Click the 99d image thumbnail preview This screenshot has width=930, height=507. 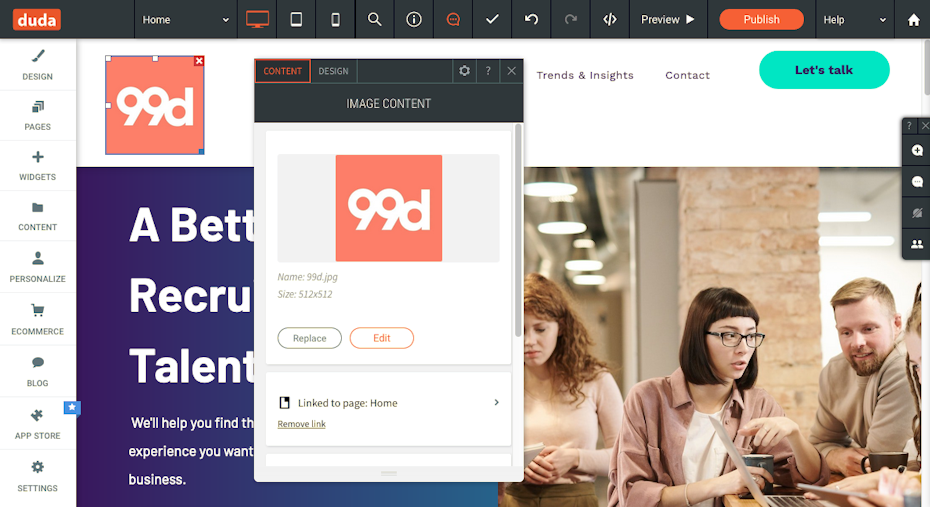[388, 208]
